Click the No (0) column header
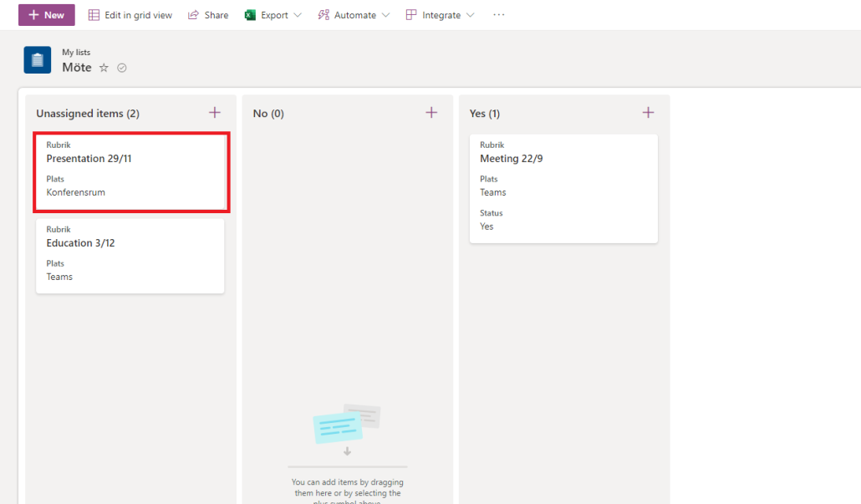The height and width of the screenshot is (504, 861). [268, 113]
